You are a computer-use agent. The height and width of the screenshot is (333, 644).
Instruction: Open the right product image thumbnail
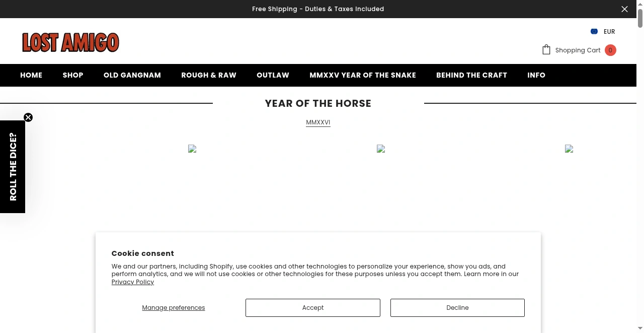[x=569, y=149]
